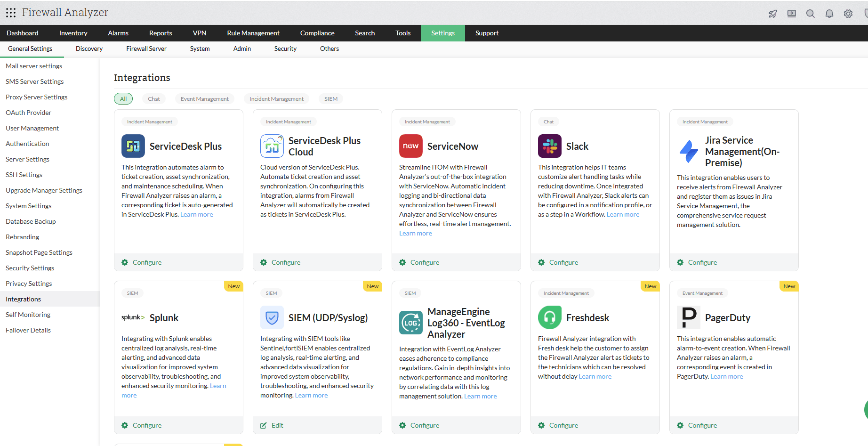Open the app launcher grid icon
This screenshot has height=446, width=868.
11,13
